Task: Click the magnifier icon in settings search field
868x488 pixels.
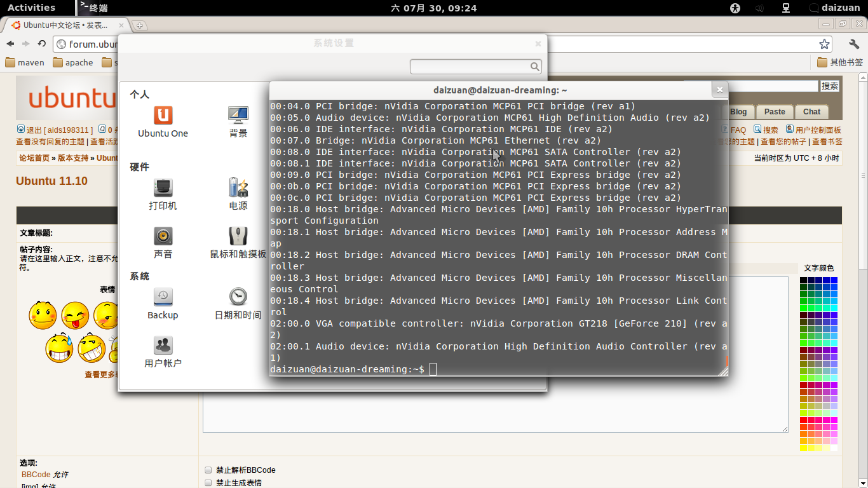Action: click(x=535, y=66)
